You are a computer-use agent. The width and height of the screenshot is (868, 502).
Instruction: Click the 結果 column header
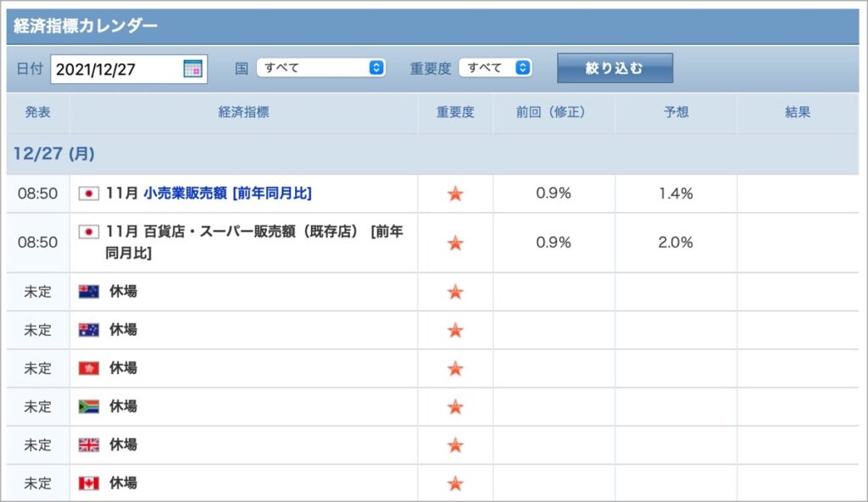tap(798, 112)
